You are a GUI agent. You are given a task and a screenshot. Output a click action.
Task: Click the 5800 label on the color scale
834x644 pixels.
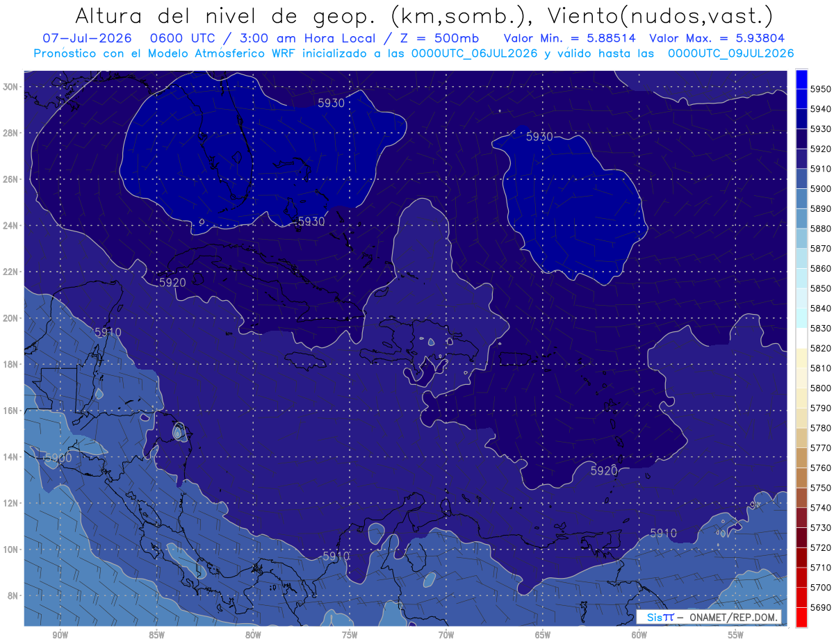[821, 388]
